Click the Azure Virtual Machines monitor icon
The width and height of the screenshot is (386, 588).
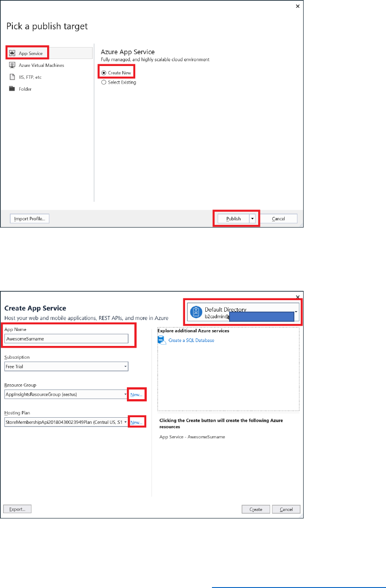pyautogui.click(x=12, y=65)
